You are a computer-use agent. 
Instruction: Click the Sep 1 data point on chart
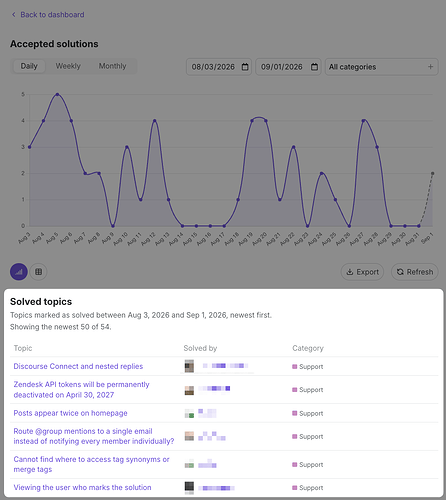[432, 173]
